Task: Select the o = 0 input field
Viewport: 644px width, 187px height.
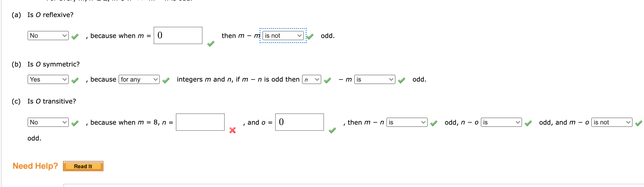Action: click(x=299, y=122)
